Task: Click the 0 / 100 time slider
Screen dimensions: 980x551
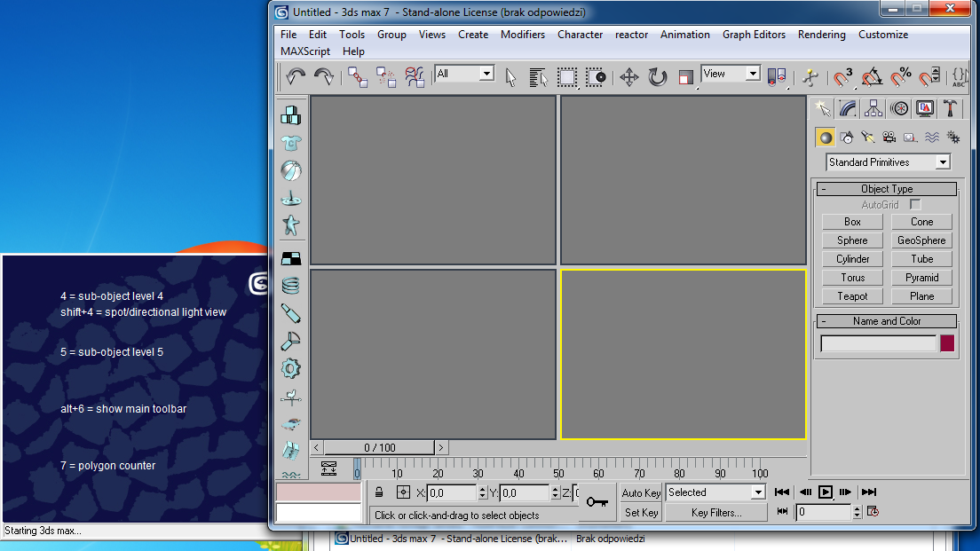Action: (x=379, y=448)
